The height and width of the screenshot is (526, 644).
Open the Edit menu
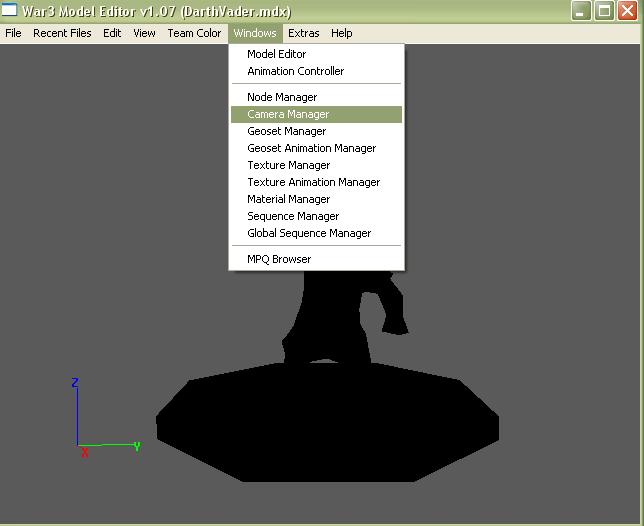112,33
